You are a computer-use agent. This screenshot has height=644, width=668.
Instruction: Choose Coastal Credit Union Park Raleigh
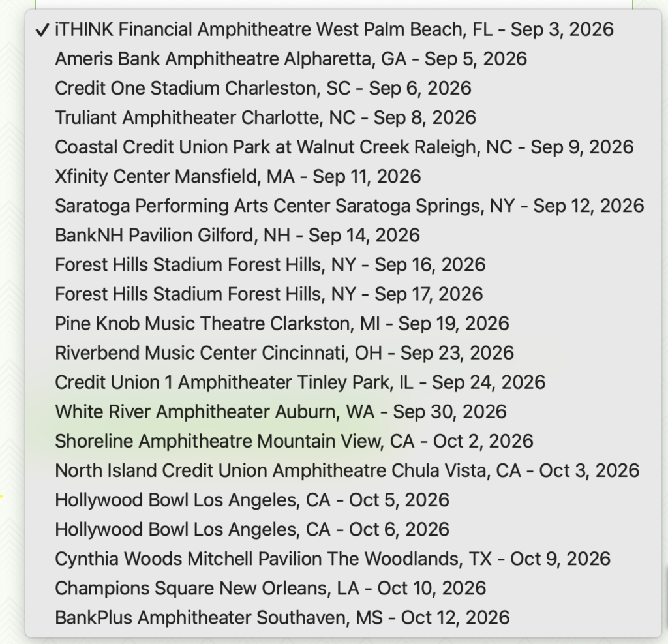pyautogui.click(x=343, y=147)
